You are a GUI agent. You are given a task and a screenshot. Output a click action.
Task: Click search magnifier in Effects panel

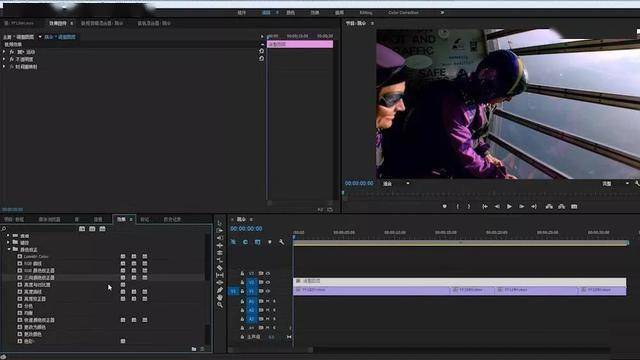click(x=4, y=229)
